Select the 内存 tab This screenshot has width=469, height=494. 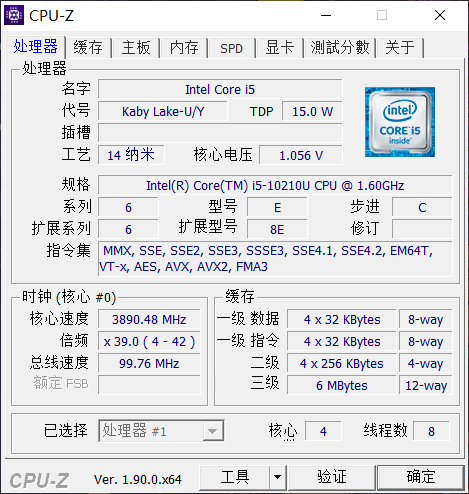(184, 47)
